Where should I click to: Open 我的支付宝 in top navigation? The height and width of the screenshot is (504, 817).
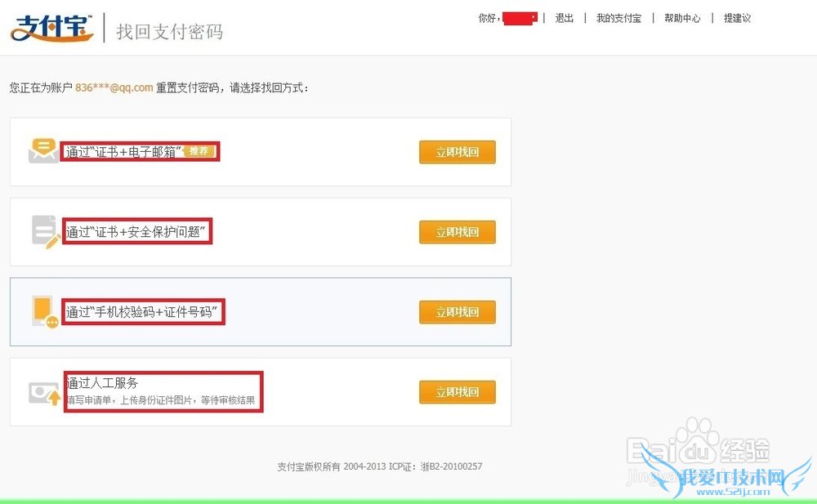[x=618, y=18]
